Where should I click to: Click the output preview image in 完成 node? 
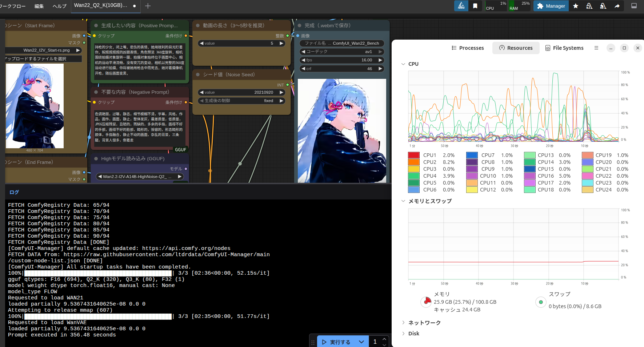pos(342,131)
